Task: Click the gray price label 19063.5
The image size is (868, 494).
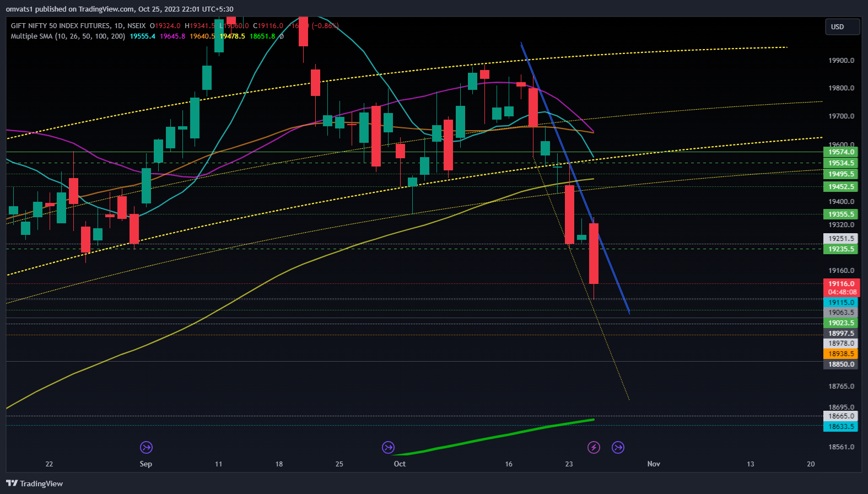Action: pyautogui.click(x=842, y=313)
